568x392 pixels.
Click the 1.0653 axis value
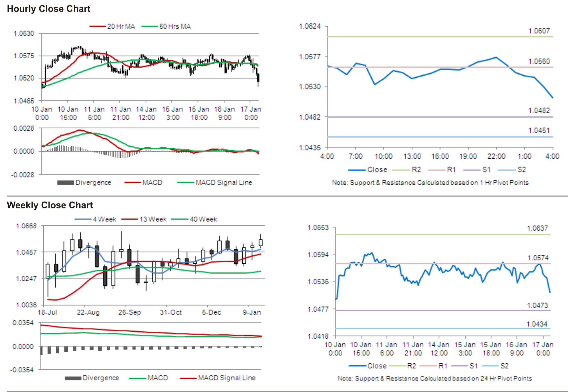click(x=318, y=227)
